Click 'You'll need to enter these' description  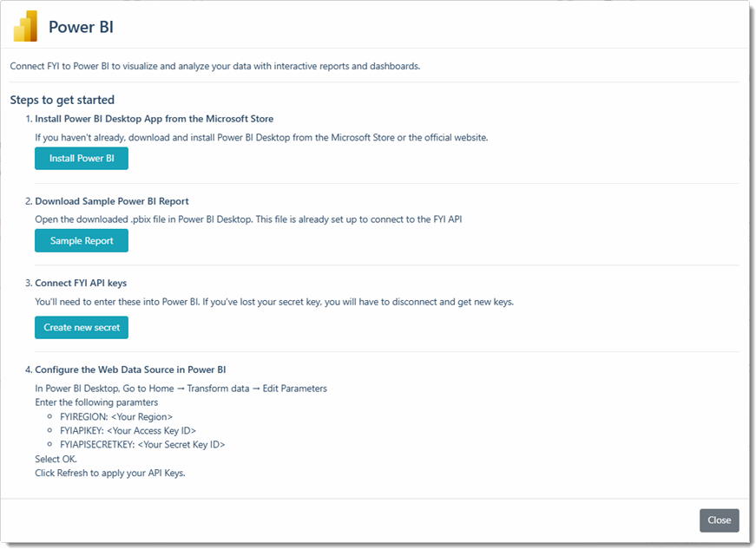tap(274, 302)
